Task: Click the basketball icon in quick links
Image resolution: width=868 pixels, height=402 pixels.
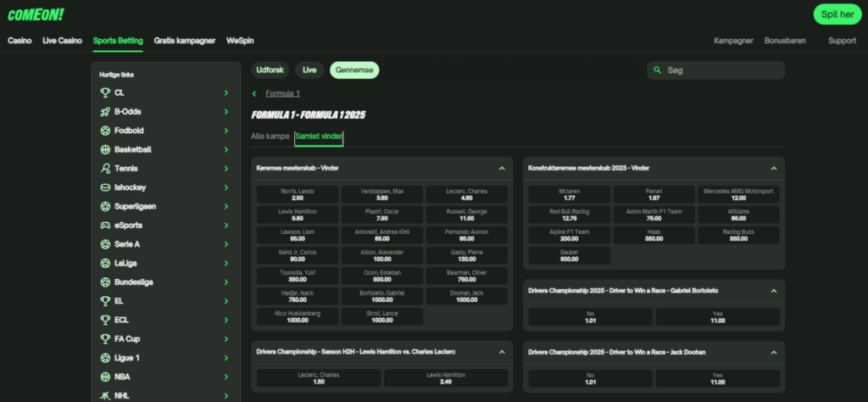Action: [105, 149]
